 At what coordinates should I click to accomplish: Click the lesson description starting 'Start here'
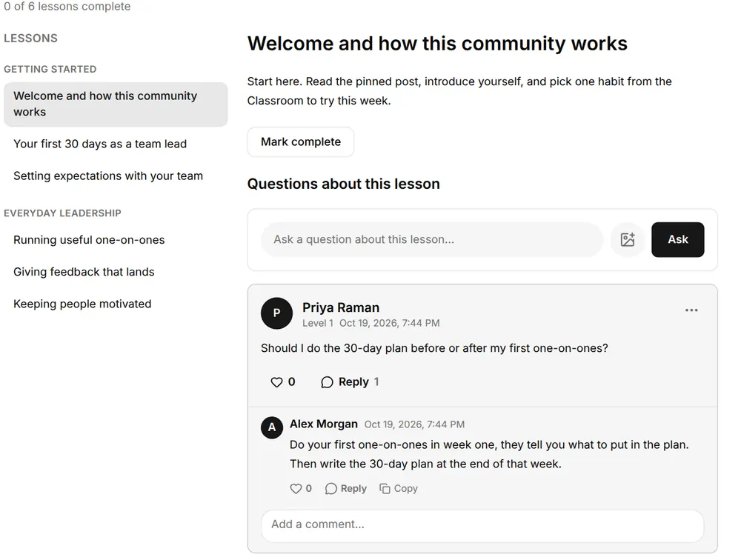(459, 91)
